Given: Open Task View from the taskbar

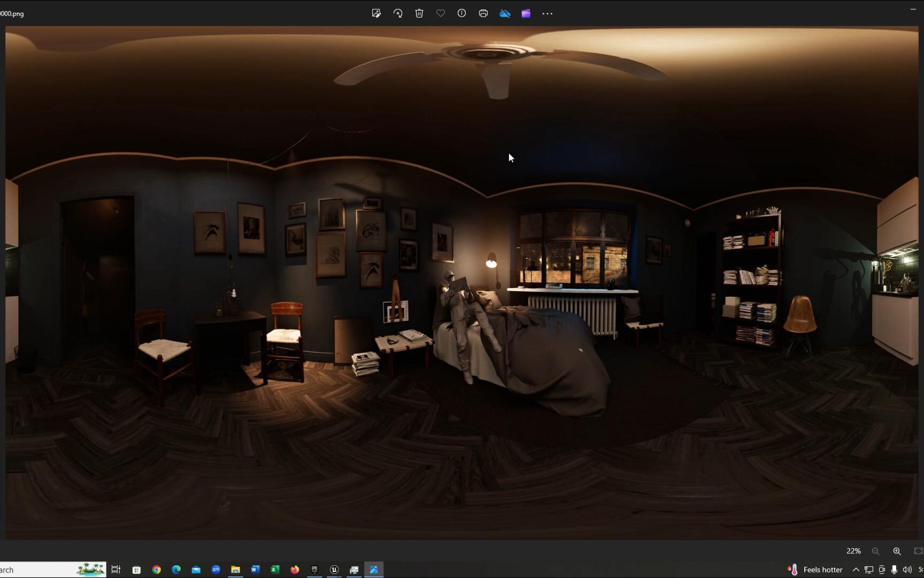Looking at the screenshot, I should [116, 569].
